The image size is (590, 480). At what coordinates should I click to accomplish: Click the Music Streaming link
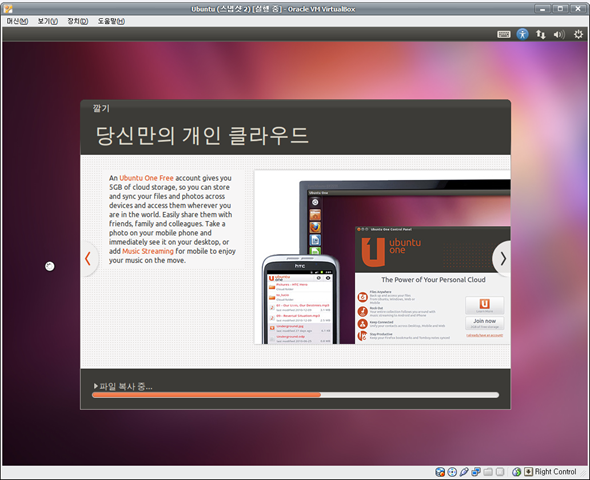point(148,251)
